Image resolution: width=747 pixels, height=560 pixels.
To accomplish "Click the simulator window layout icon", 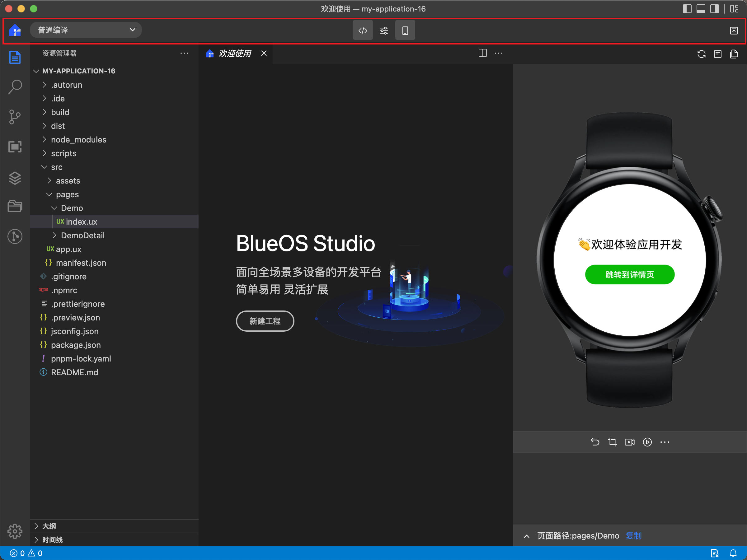I will [x=718, y=54].
